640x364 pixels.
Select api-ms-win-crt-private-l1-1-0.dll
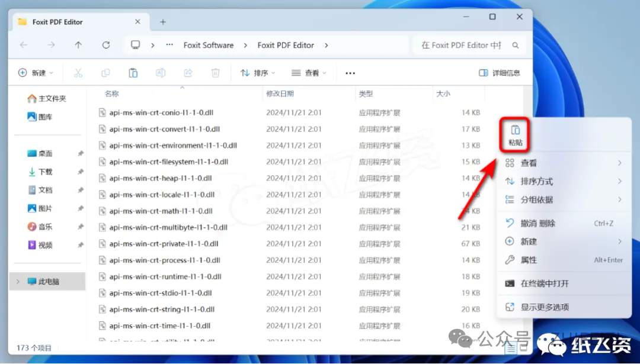tap(164, 244)
